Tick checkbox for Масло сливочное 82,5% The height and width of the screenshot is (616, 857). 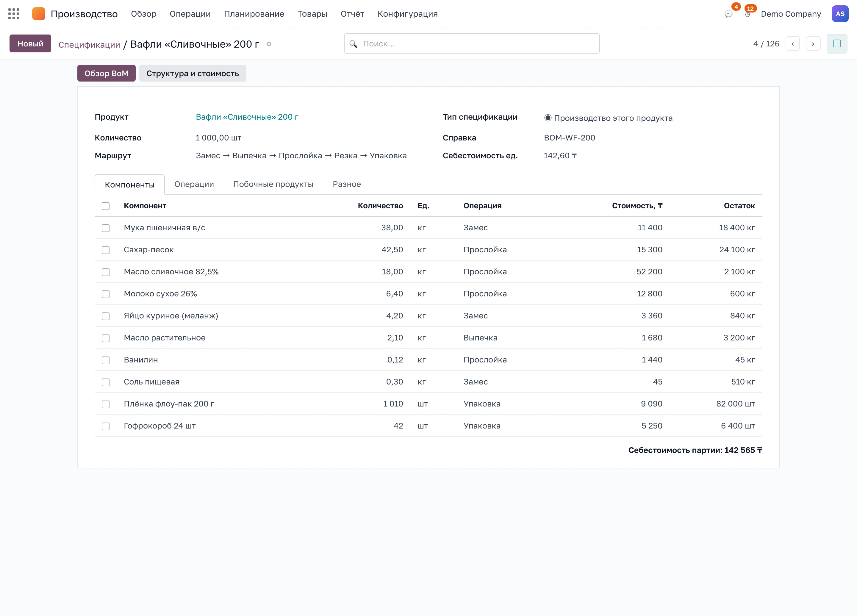tap(105, 272)
